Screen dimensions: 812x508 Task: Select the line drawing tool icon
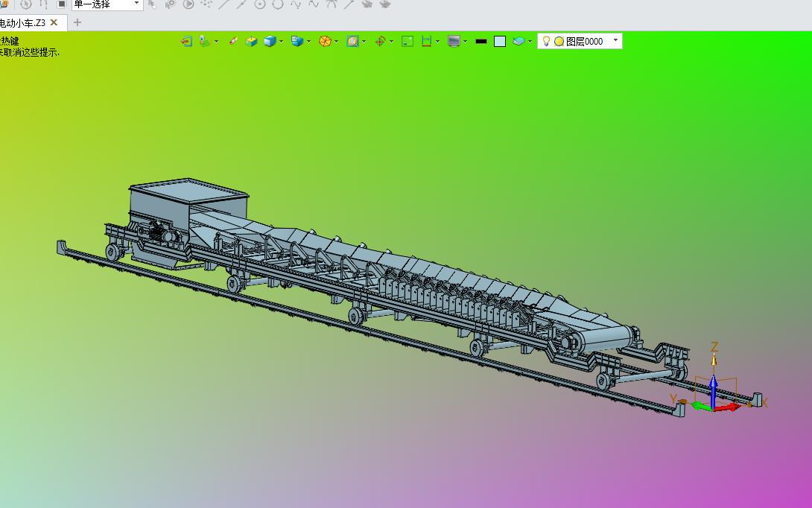coord(223,4)
